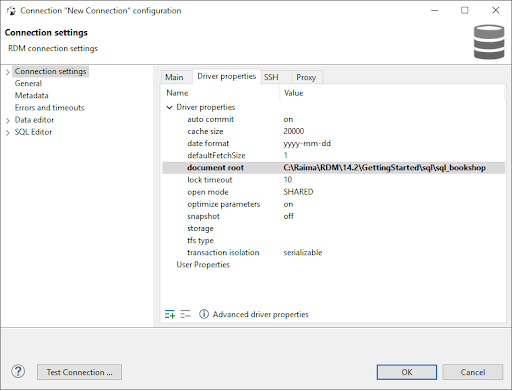This screenshot has height=390, width=512.
Task: Click the serializable isolation value
Action: tap(303, 253)
